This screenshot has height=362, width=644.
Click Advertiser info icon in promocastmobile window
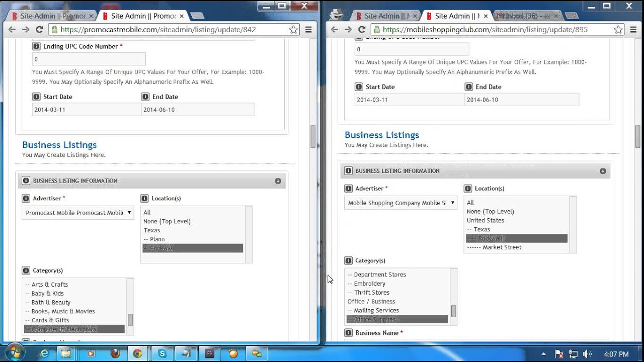[x=26, y=198]
